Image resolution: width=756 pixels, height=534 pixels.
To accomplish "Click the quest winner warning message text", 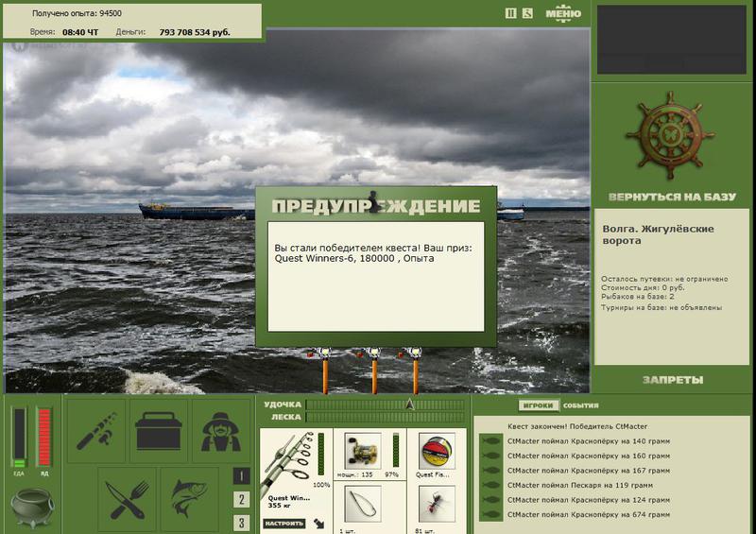I will point(373,253).
